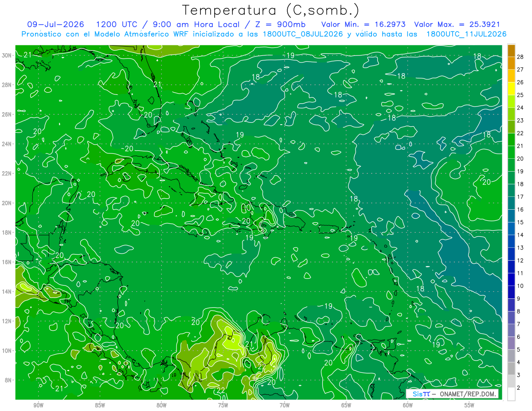Click the latitude axis label '22N'

7,173
